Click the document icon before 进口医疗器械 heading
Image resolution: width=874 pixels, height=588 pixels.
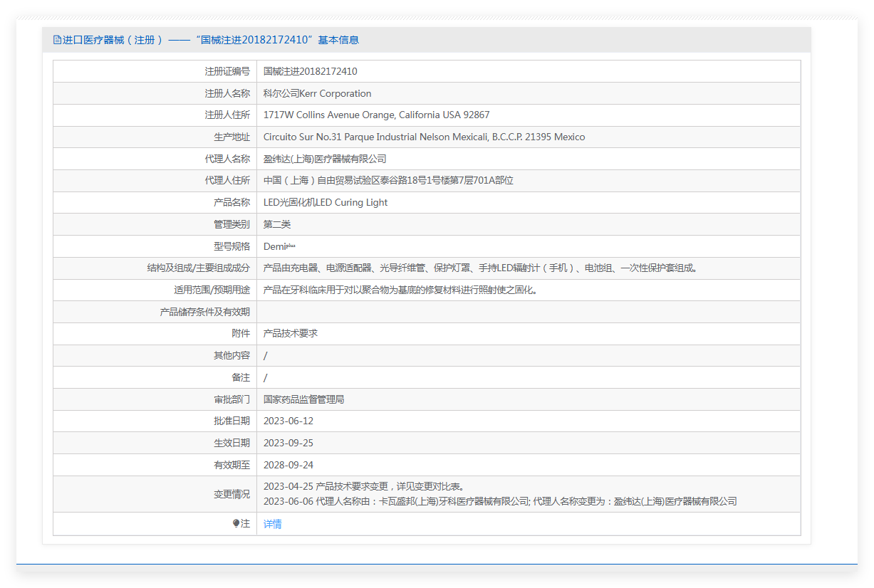tap(57, 40)
